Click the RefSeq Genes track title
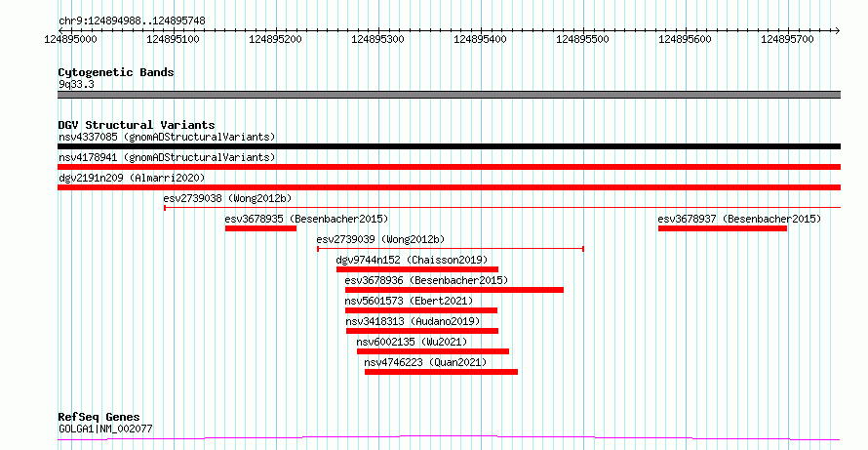 click(99, 418)
